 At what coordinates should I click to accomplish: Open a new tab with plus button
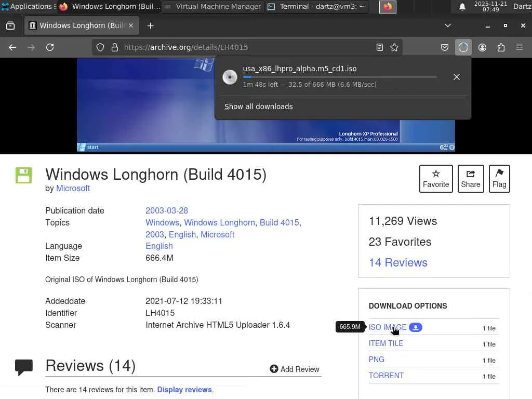point(150,26)
